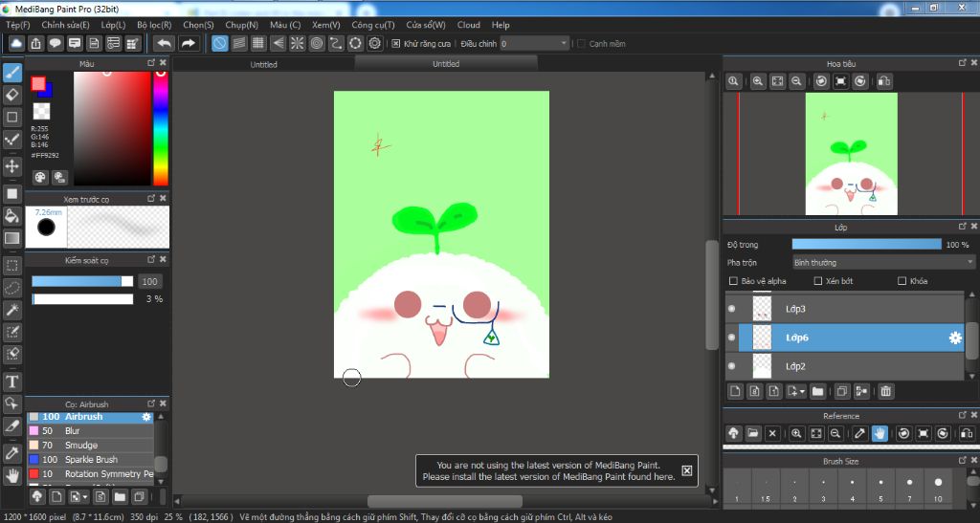Select the Smudge brush
This screenshot has height=523, width=980.
[90, 445]
